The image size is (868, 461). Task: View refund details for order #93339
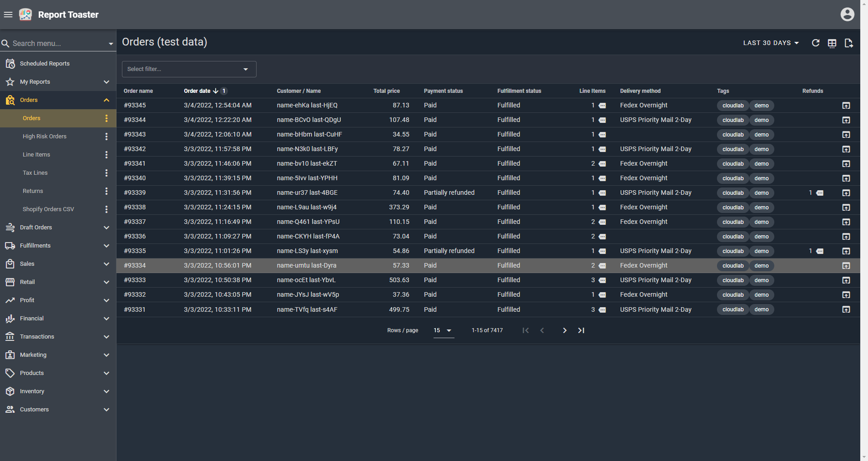(x=819, y=193)
